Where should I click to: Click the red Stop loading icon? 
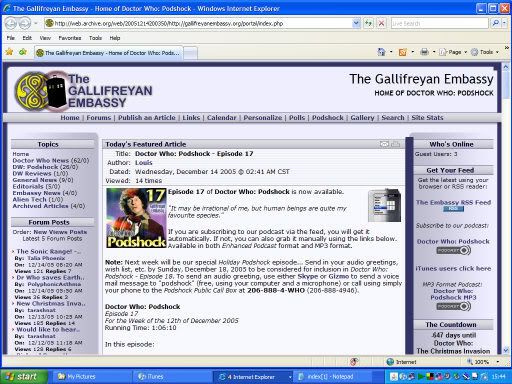click(x=381, y=23)
